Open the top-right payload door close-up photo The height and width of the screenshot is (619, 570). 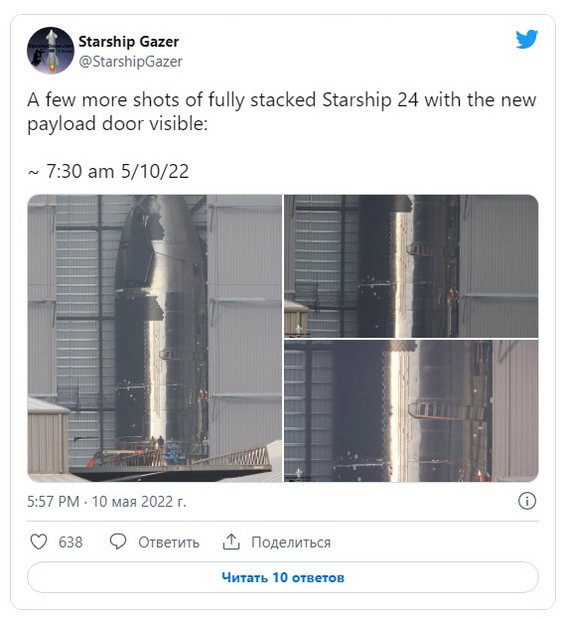(x=411, y=266)
